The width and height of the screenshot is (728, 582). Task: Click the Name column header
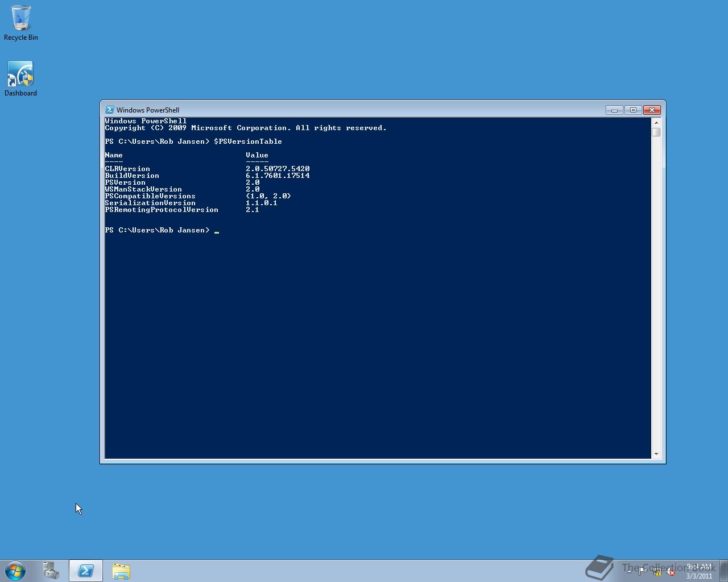pos(114,155)
